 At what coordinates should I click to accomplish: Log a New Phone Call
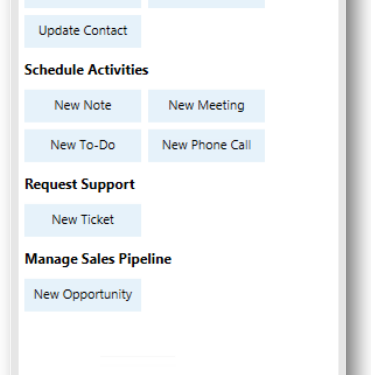point(206,146)
